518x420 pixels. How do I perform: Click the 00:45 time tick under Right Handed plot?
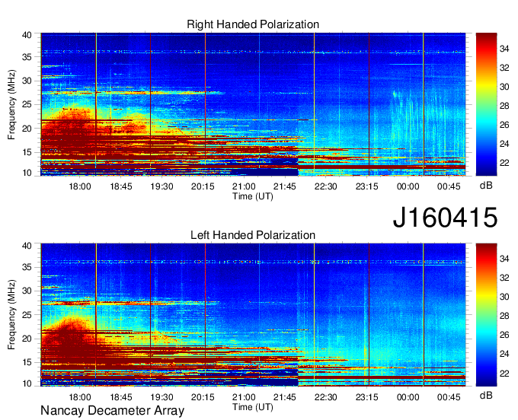[x=449, y=186]
